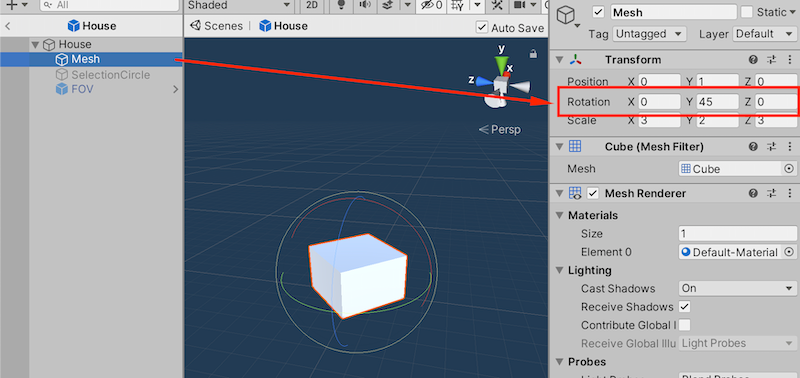This screenshot has height=378, width=800.
Task: Collapse the Transform component
Action: coord(560,60)
